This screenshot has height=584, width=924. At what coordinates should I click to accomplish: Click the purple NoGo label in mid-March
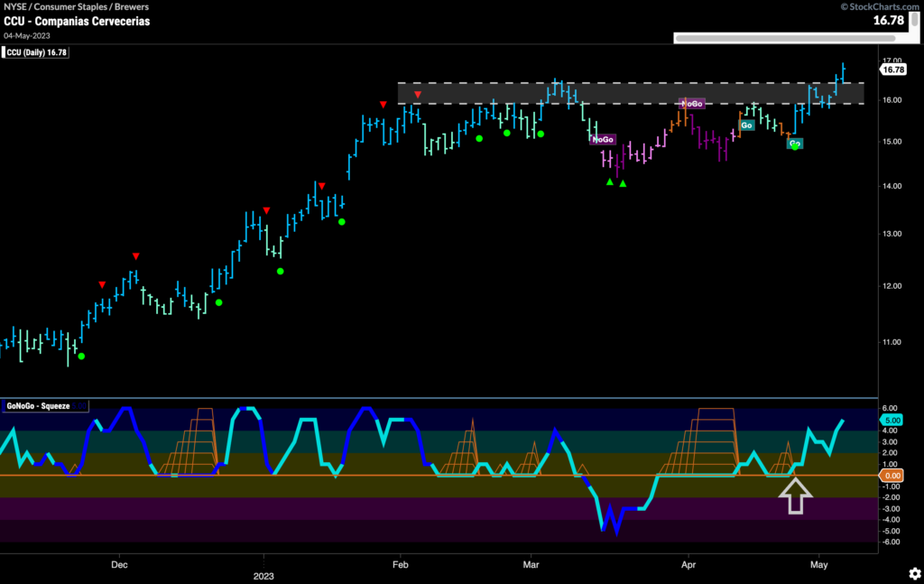pos(603,140)
